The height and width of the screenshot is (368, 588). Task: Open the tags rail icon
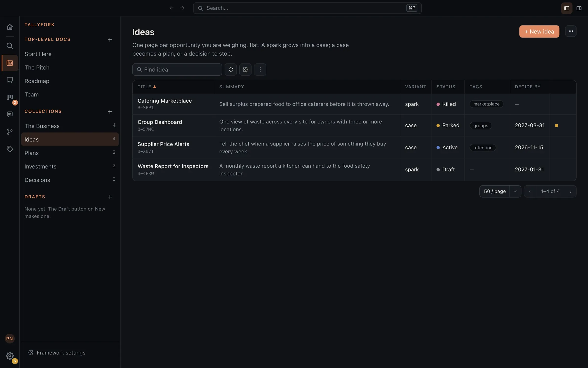pos(10,149)
